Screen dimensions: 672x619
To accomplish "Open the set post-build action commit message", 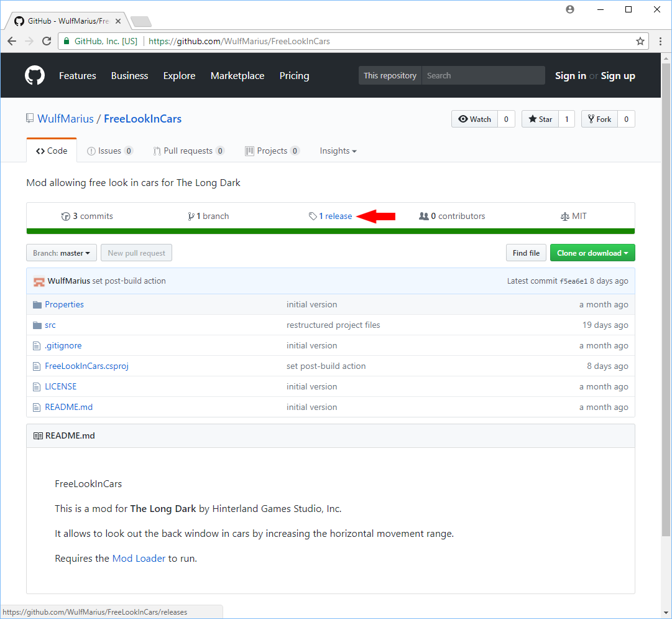I will (x=129, y=281).
